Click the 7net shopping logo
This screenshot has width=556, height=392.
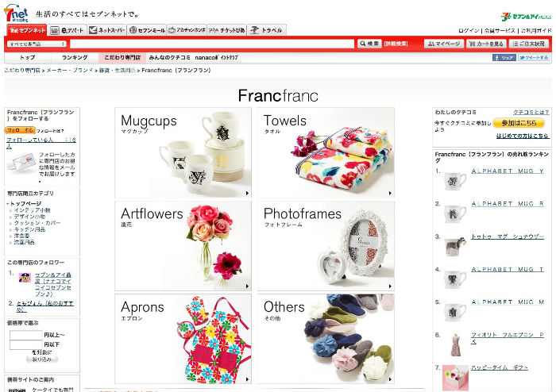pyautogui.click(x=16, y=13)
